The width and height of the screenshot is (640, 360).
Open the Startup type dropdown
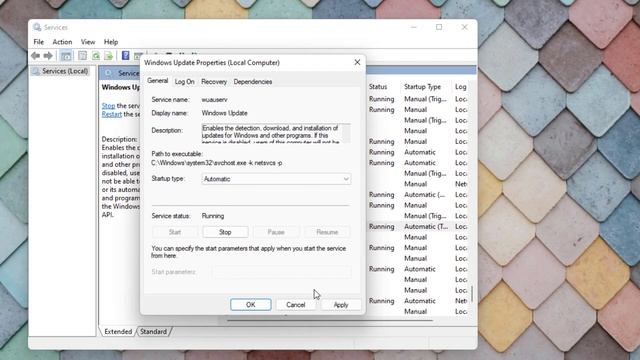click(x=276, y=179)
